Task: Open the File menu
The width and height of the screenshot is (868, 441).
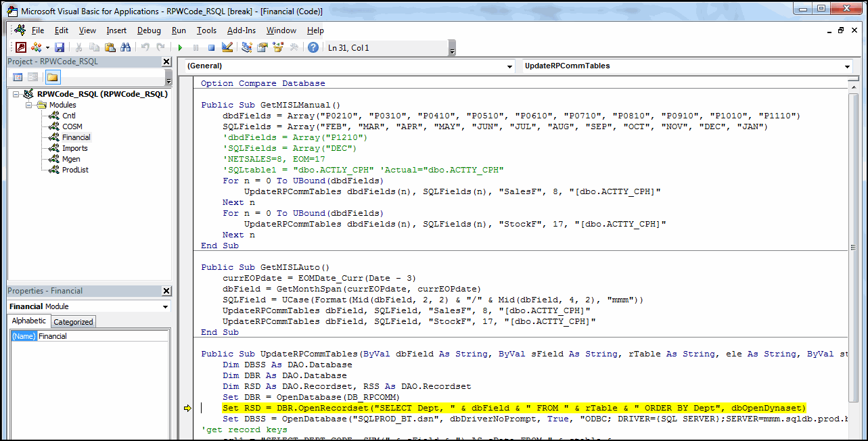Action: [38, 30]
